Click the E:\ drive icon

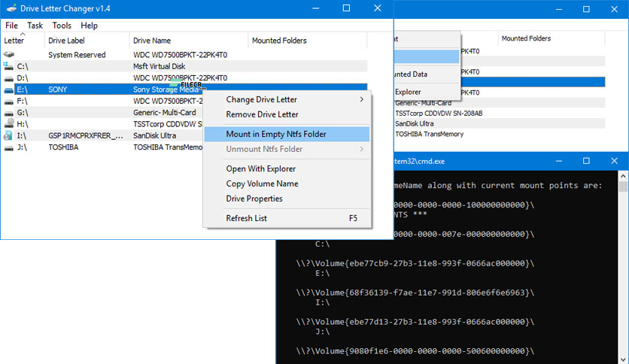click(9, 90)
